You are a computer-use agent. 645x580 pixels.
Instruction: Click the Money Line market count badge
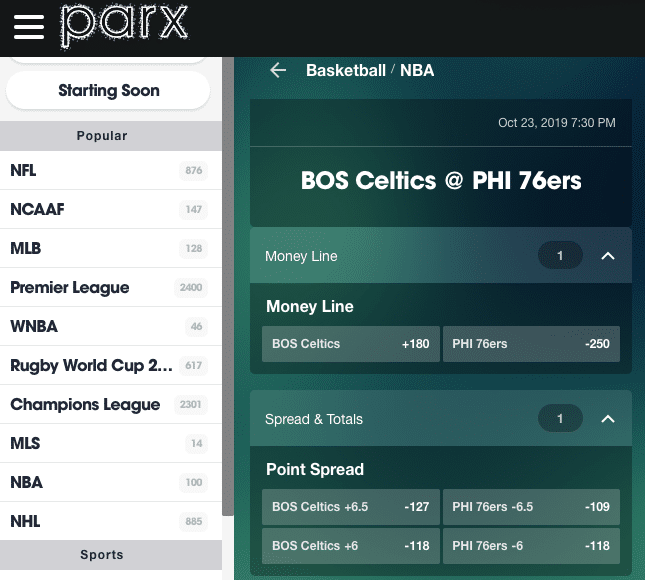560,255
